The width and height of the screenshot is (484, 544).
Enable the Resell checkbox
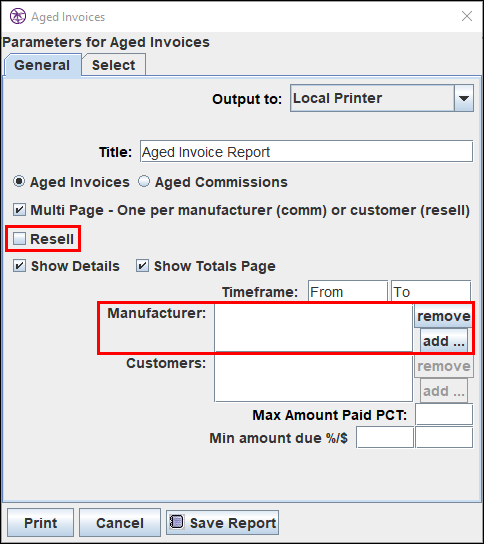(19, 239)
